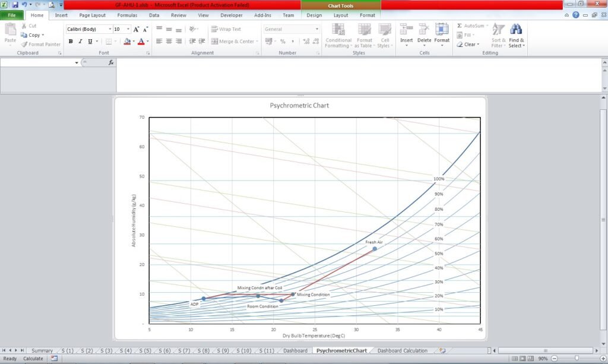Open Microsoft Excel Help question mark
This screenshot has height=364, width=608.
click(575, 15)
